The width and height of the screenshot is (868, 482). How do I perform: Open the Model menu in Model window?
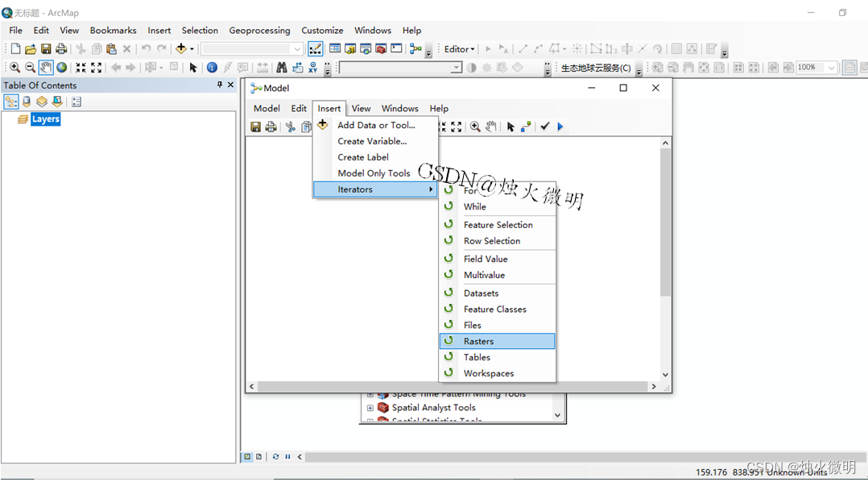(267, 109)
